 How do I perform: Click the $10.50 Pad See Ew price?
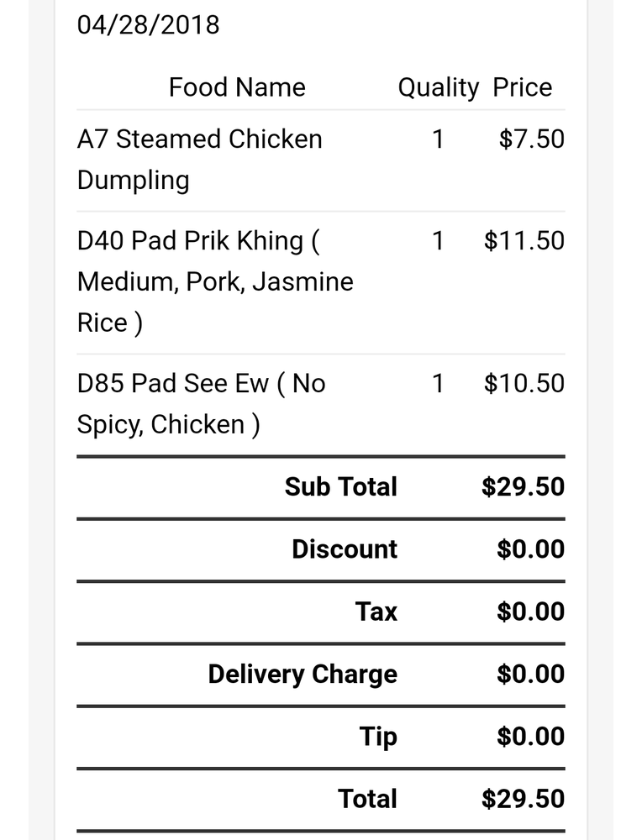(x=524, y=384)
